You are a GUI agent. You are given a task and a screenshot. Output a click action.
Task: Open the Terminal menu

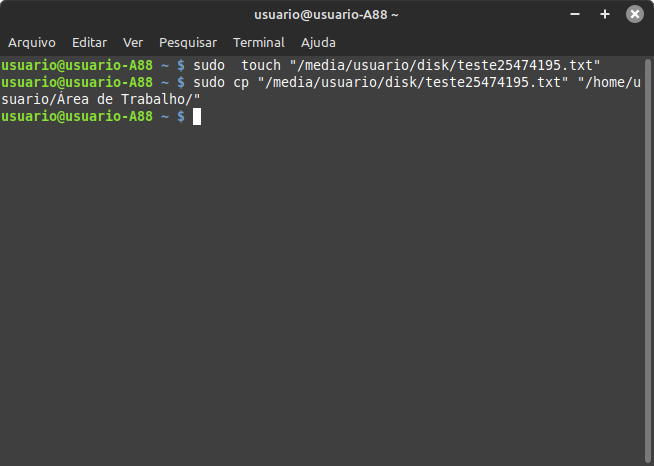point(259,43)
